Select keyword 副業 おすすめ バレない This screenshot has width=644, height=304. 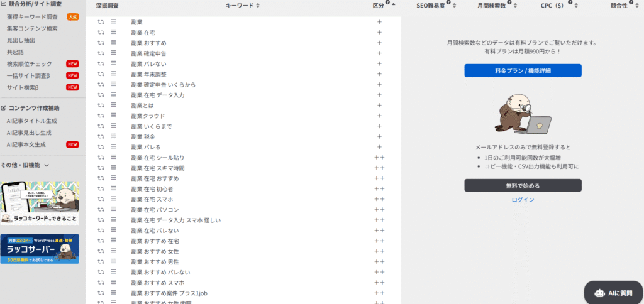160,273
